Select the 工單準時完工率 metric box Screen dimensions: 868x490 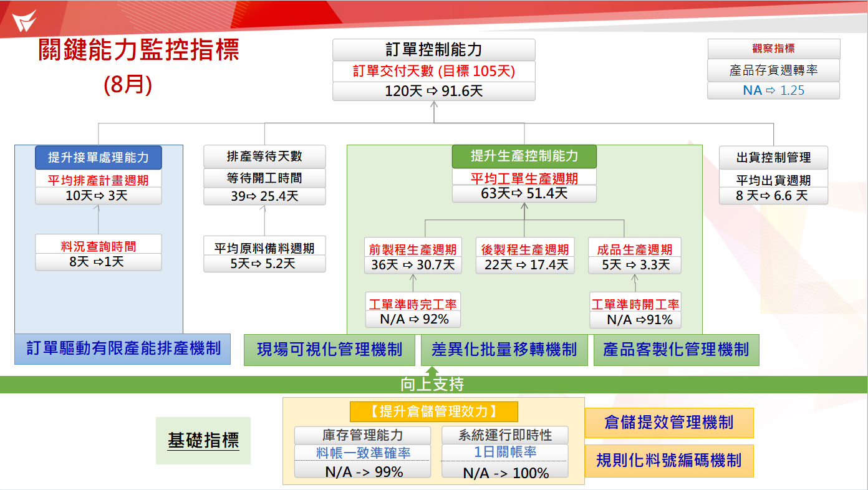pyautogui.click(x=413, y=305)
